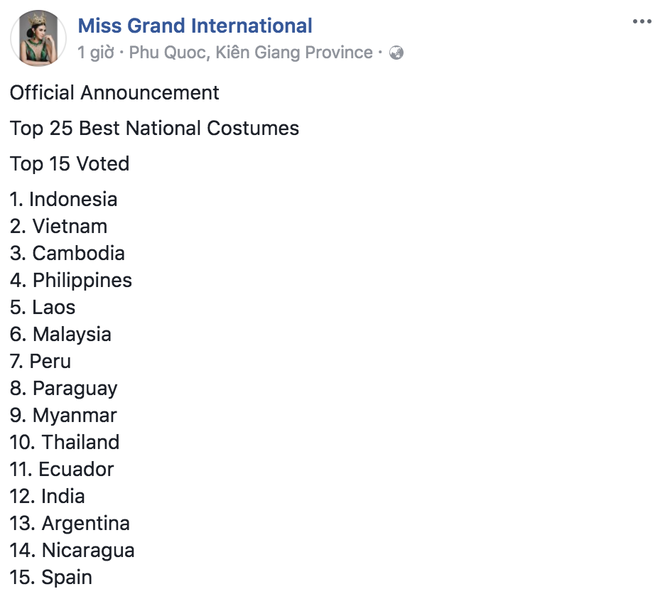Click the 'Top 15 Voted' heading

70,164
